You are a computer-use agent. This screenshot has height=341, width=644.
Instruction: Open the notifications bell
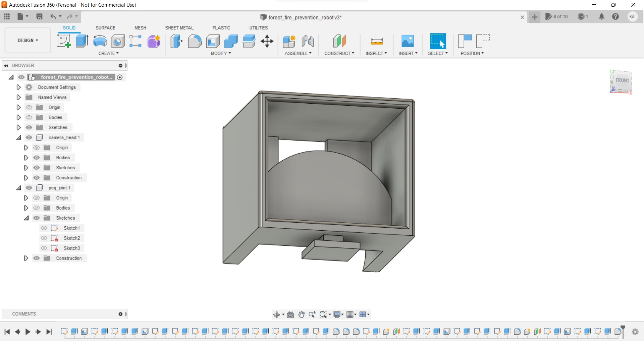click(x=602, y=16)
